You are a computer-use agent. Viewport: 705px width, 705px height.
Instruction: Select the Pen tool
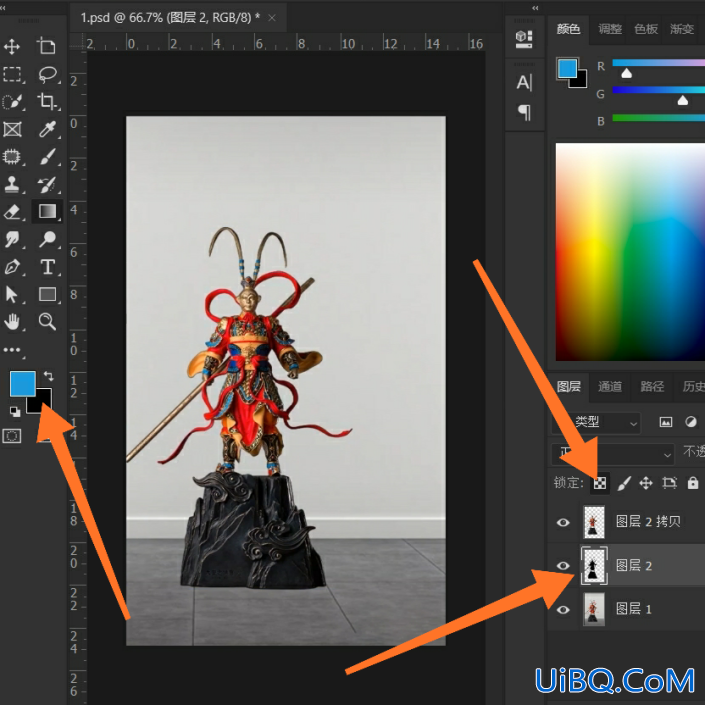coord(12,267)
